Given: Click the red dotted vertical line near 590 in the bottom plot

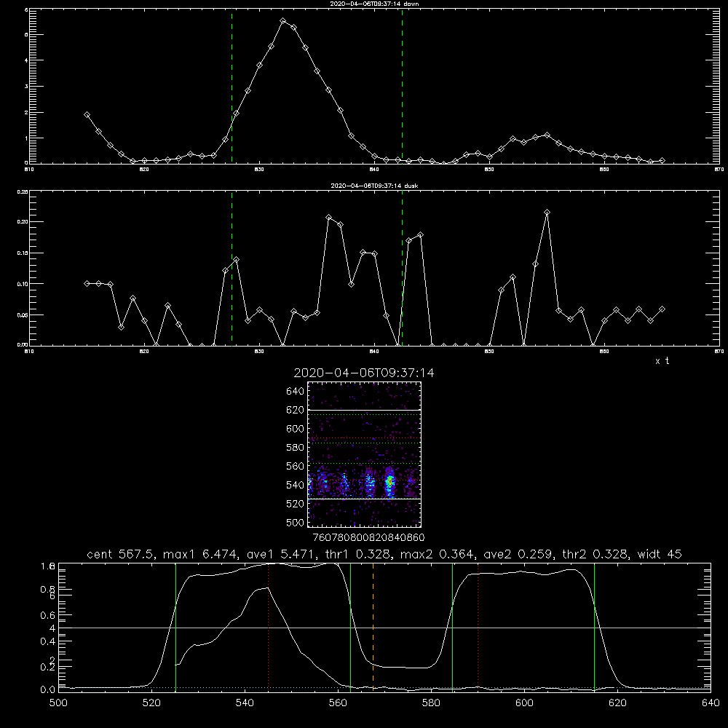Looking at the screenshot, I should click(x=478, y=628).
